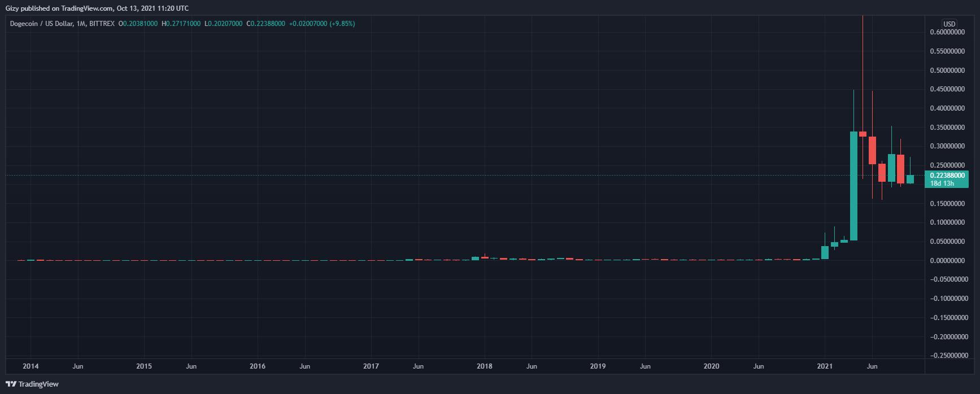This screenshot has height=394, width=980.
Task: Click the candle with the tallest wick above 0.60
Action: tap(863, 134)
